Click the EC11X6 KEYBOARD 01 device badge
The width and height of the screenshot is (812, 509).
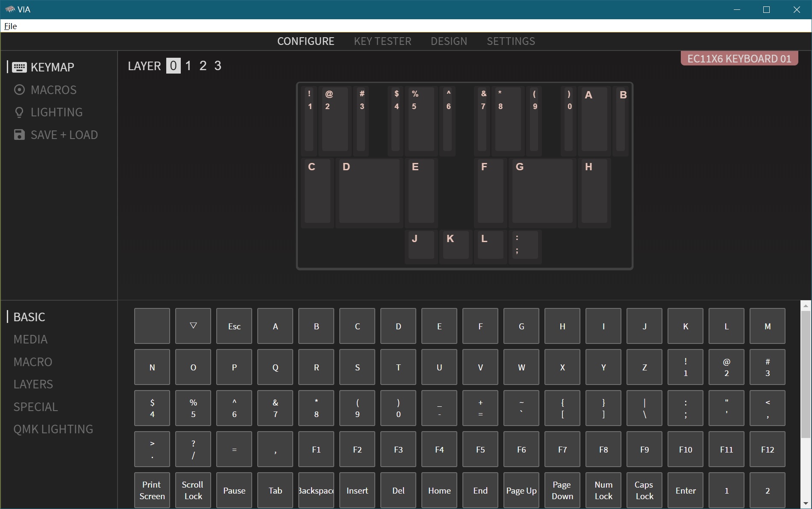(739, 59)
